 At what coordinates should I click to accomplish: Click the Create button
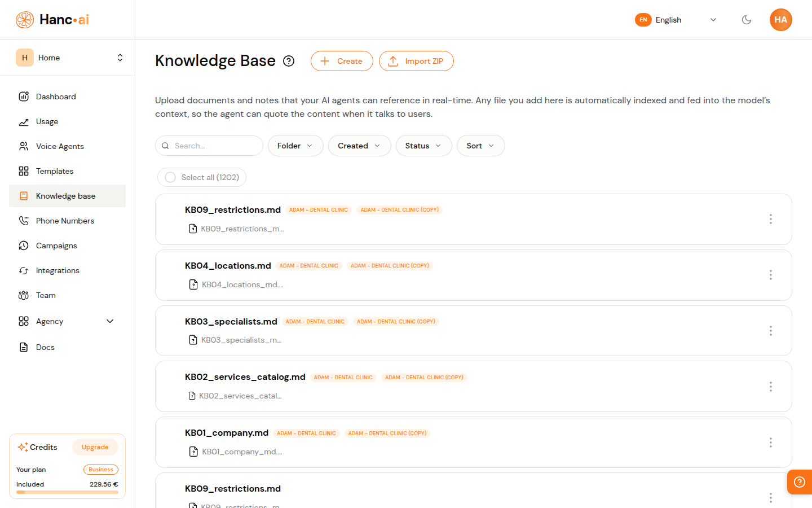click(342, 61)
